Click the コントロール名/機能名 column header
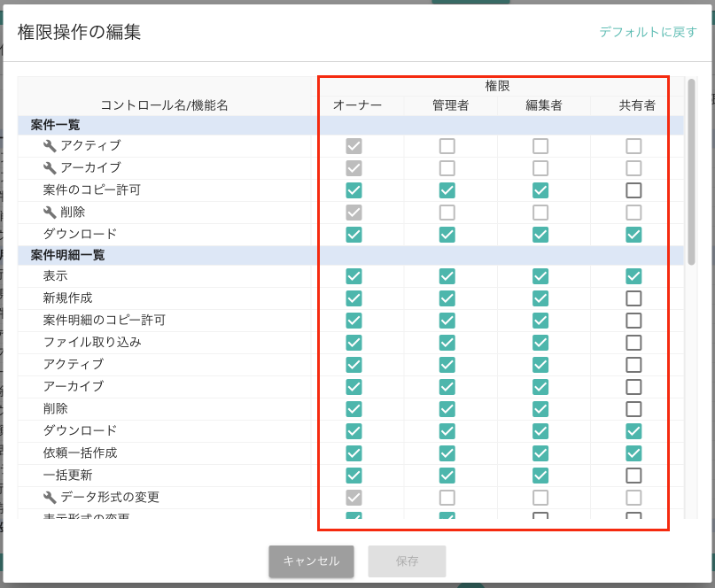715x588 pixels. click(x=164, y=105)
